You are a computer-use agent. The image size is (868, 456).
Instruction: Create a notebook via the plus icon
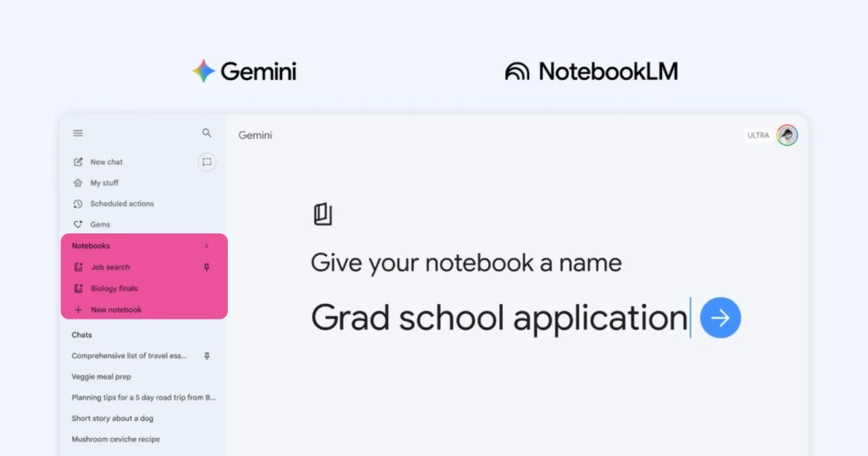[x=79, y=309]
